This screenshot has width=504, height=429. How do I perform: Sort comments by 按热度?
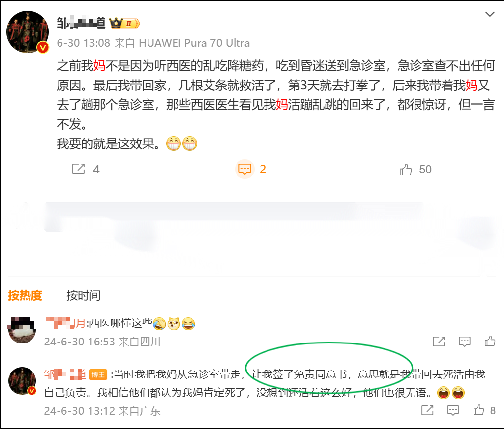25,295
